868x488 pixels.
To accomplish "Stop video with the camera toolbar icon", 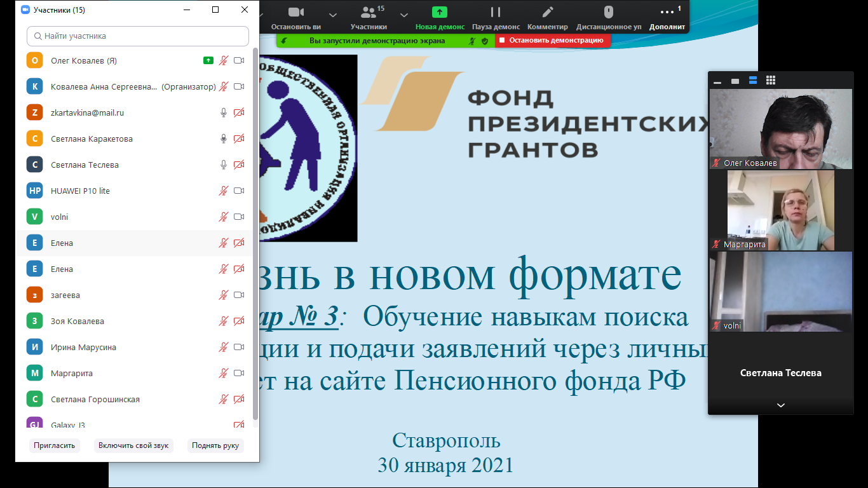I will [x=295, y=12].
